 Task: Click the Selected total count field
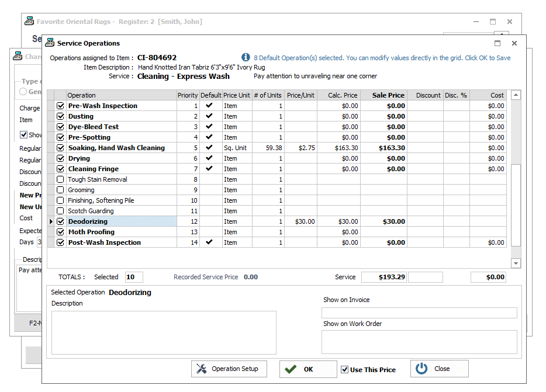click(134, 277)
